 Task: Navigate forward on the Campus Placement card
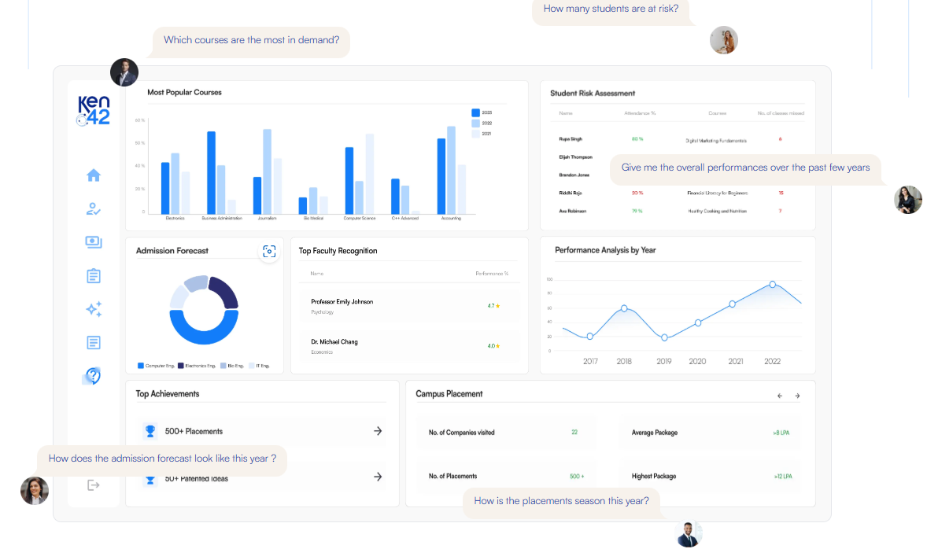pyautogui.click(x=796, y=395)
